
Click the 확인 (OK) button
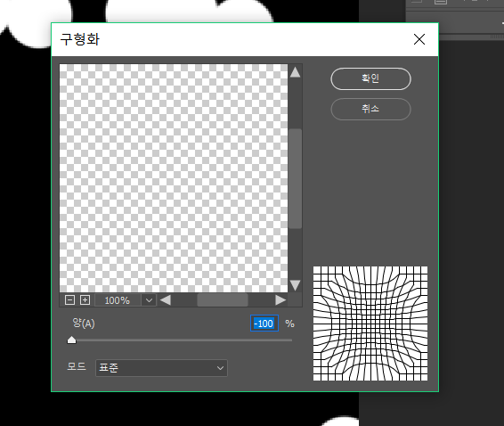[x=370, y=78]
